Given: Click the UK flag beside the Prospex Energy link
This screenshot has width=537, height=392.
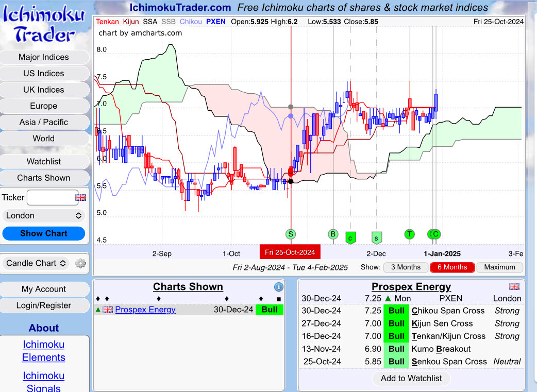Looking at the screenshot, I should click(108, 310).
